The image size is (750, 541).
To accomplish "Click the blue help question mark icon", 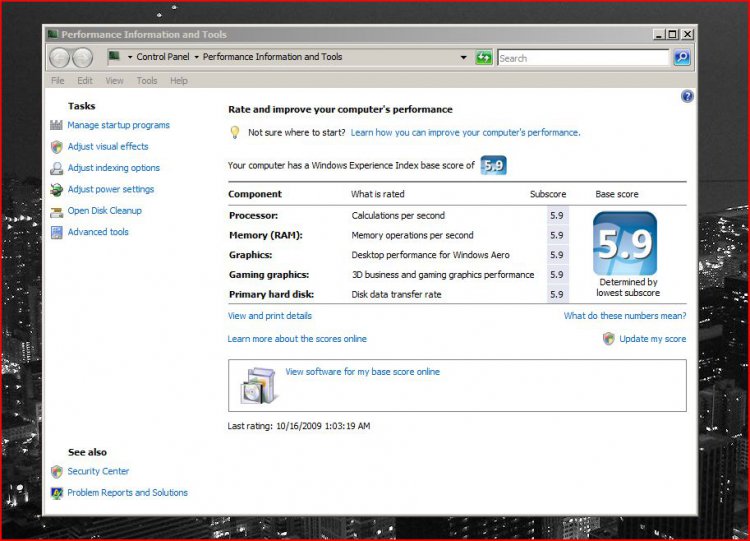I will tap(687, 96).
